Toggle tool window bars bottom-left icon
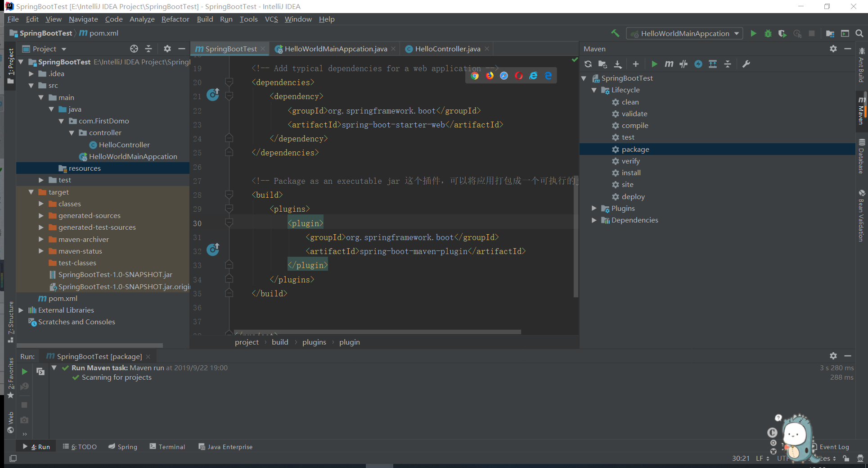The width and height of the screenshot is (868, 468). (x=13, y=459)
